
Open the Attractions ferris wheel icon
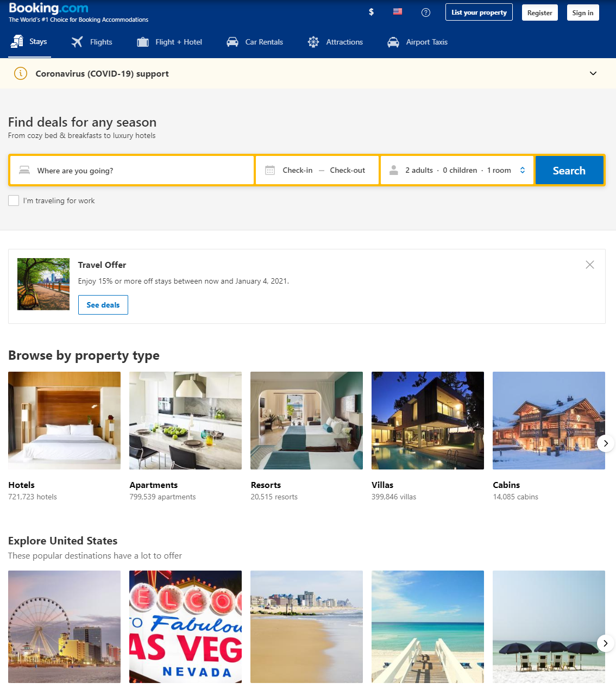pyautogui.click(x=313, y=41)
